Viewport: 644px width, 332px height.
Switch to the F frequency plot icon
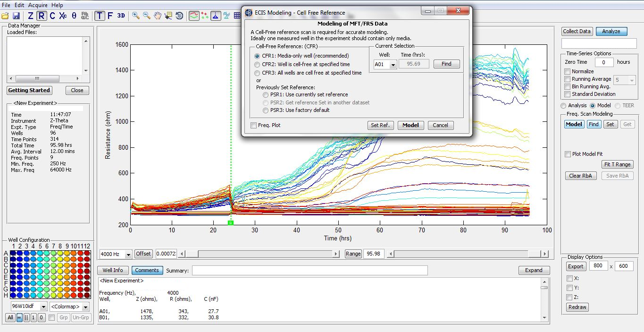click(x=110, y=16)
